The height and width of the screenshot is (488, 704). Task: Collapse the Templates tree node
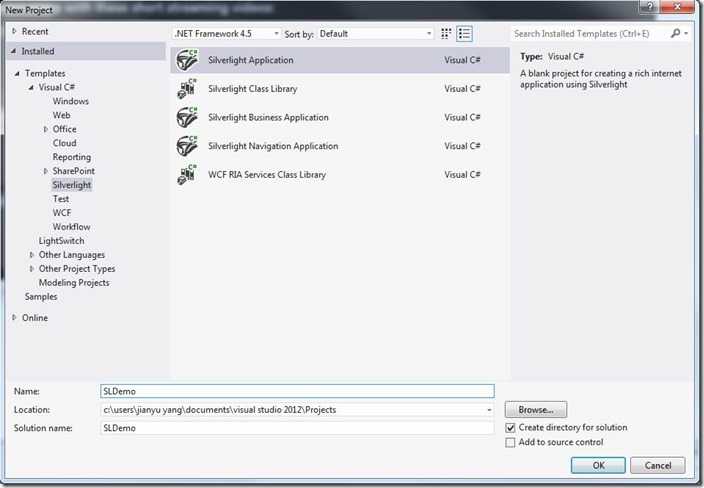17,73
